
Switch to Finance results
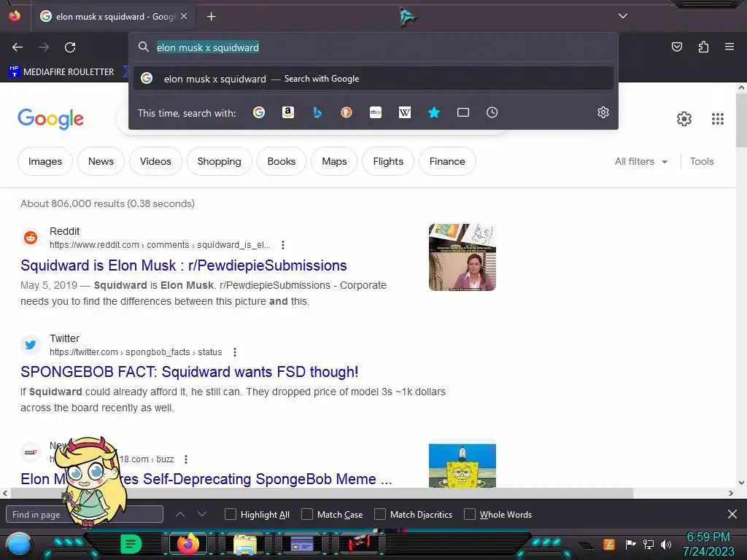coord(447,161)
